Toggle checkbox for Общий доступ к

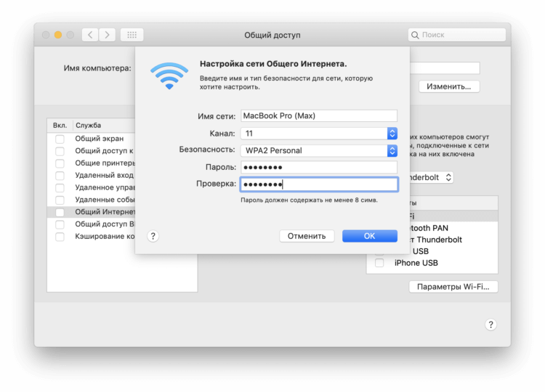coord(60,151)
